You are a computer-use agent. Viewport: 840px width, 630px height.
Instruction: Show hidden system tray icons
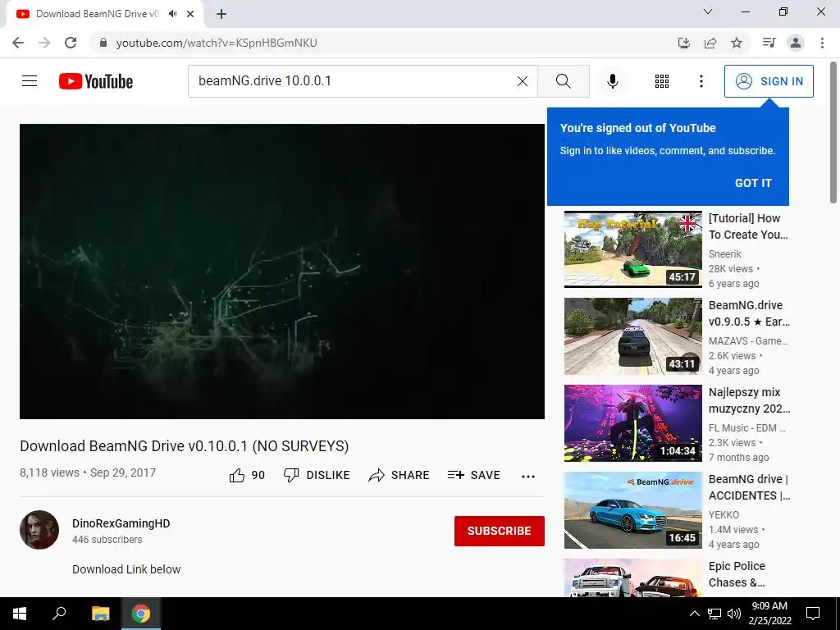tap(694, 614)
